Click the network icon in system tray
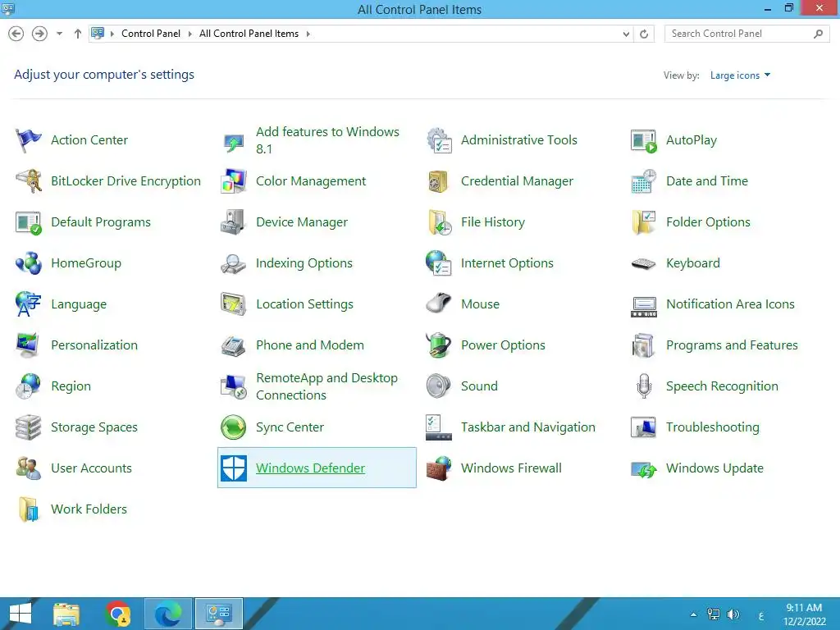Viewport: 840px width, 630px height. pos(714,614)
